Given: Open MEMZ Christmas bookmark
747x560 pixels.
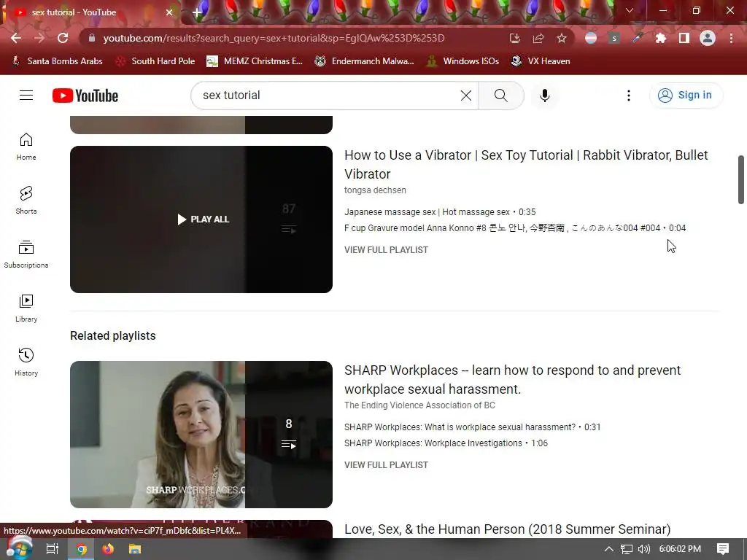Looking at the screenshot, I should (255, 61).
